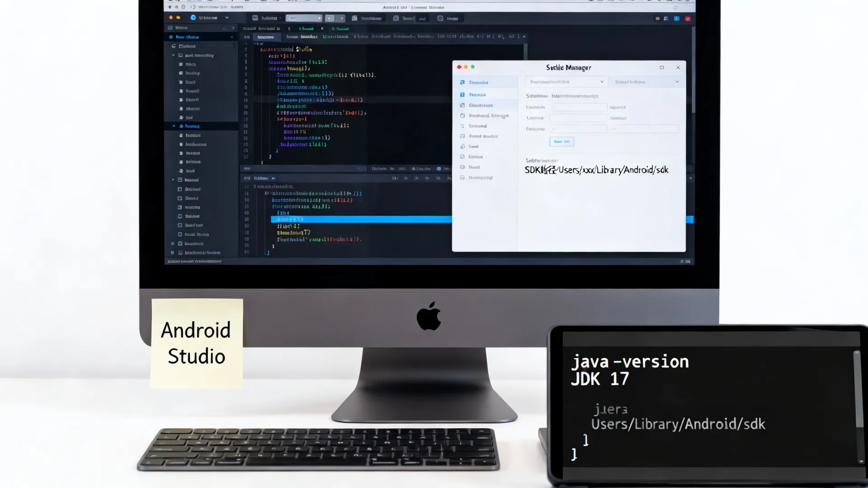Collapse the first expanded folder in the project tree
The height and width of the screenshot is (488, 868).
click(173, 55)
